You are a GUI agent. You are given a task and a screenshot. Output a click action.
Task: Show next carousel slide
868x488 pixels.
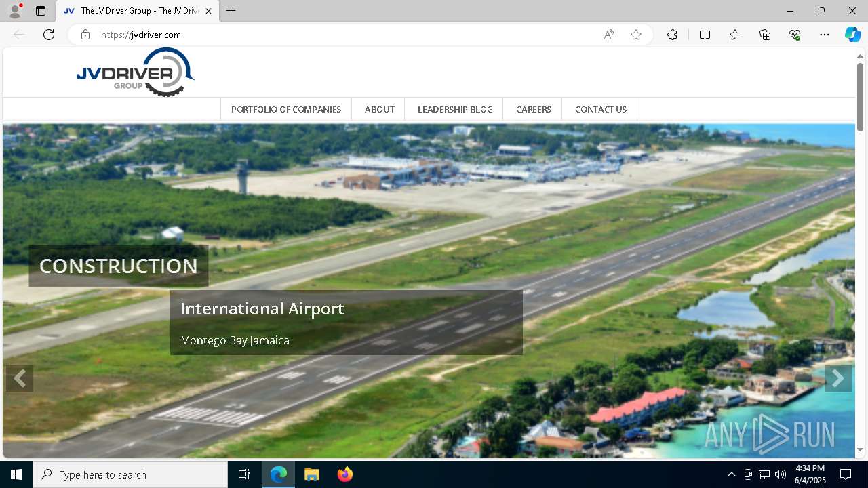click(838, 378)
